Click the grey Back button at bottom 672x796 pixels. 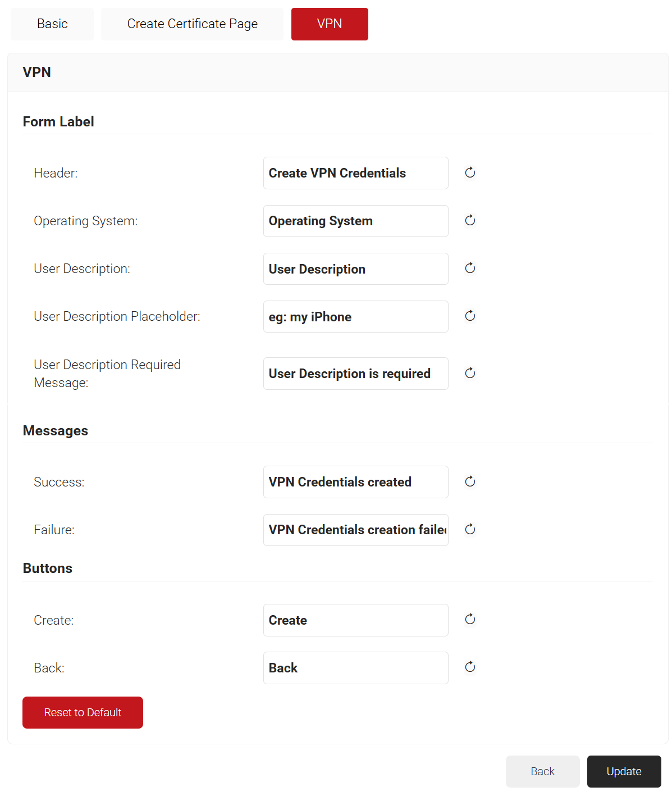[x=542, y=771]
